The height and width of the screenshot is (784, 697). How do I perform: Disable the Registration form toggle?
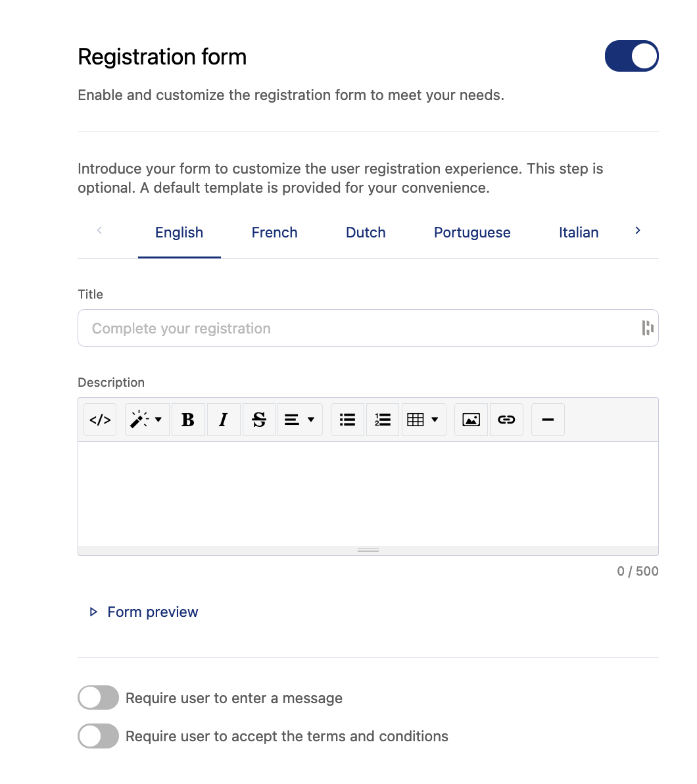[631, 56]
